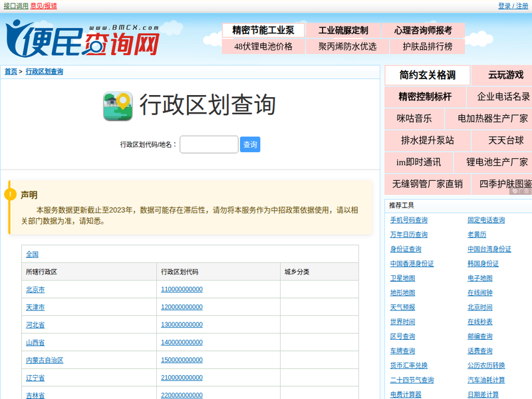Screen dimensions: 532x399
Task: Open the 48伏锂电池价格 ad link
Action: pyautogui.click(x=263, y=47)
